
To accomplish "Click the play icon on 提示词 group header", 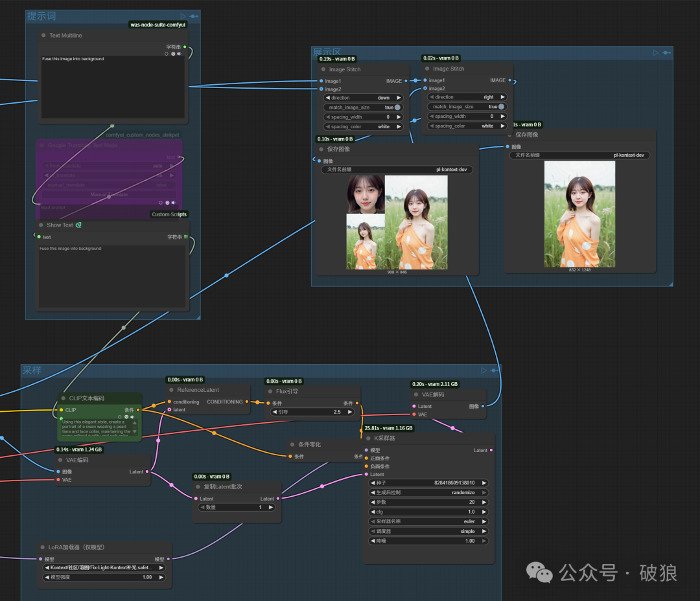I will pyautogui.click(x=183, y=16).
